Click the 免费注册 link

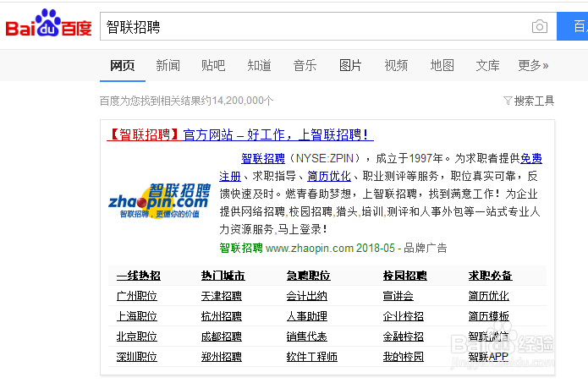coord(531,158)
